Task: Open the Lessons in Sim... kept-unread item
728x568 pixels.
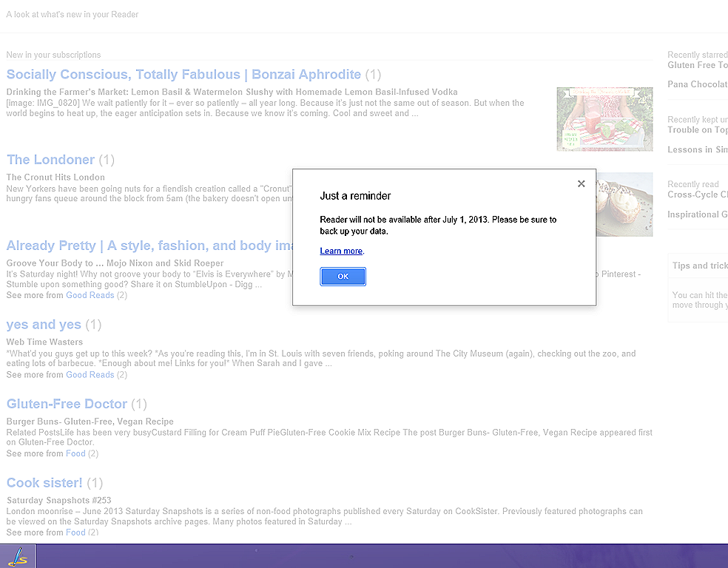Action: click(698, 149)
